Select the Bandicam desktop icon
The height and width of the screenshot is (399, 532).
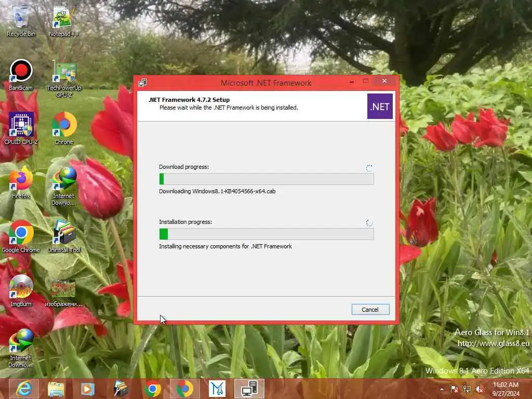(x=21, y=74)
